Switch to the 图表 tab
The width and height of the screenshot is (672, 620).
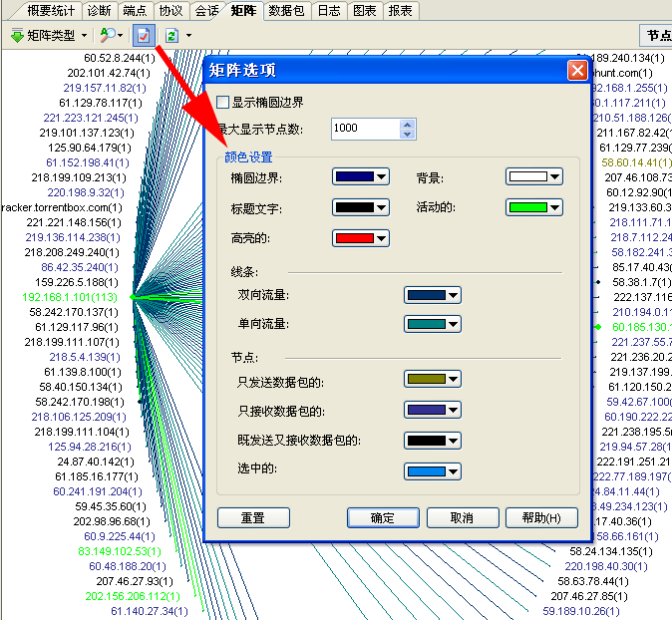pyautogui.click(x=364, y=11)
